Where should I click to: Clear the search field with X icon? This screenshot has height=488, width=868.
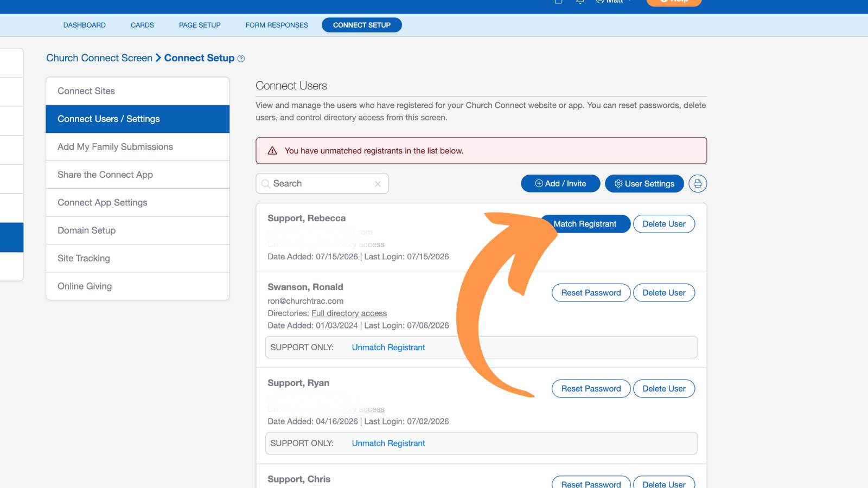click(378, 184)
